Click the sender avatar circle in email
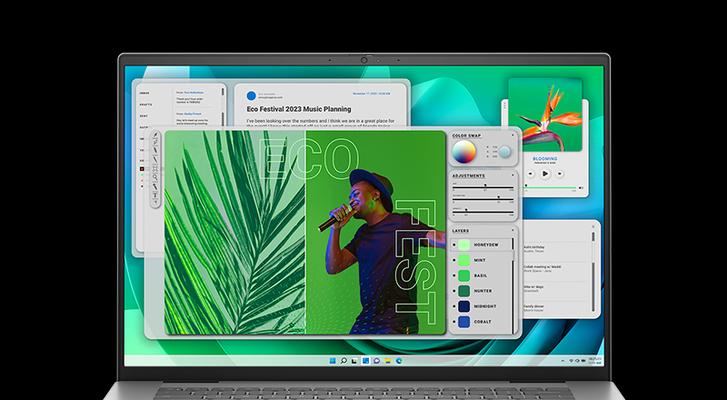727x400 pixels. (251, 95)
